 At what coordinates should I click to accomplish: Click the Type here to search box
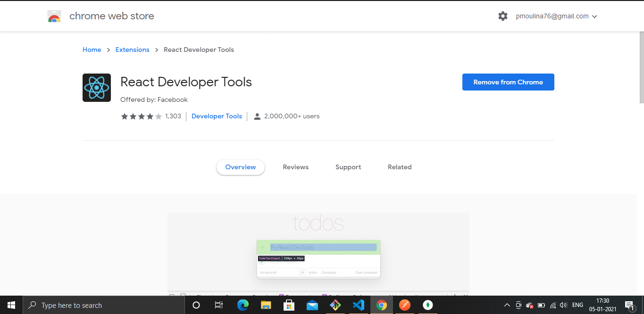tap(104, 305)
